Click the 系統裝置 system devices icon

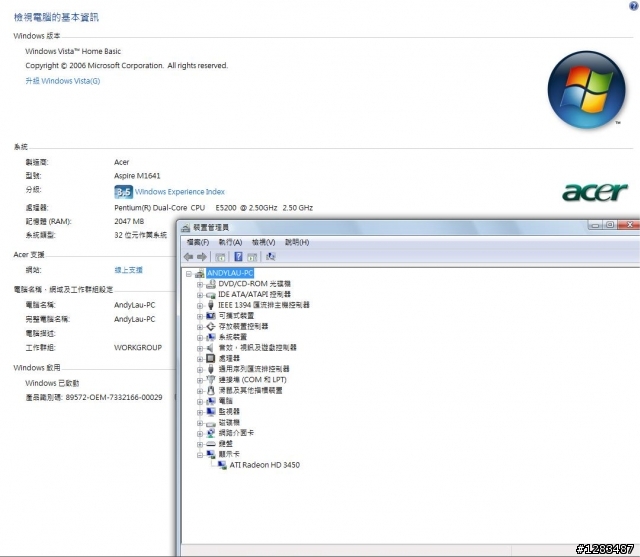coord(211,337)
